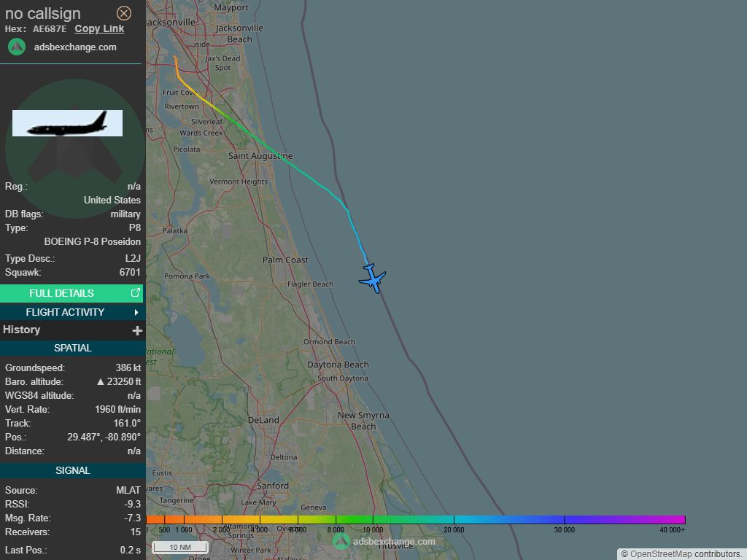Click the 'no callsign' title text
This screenshot has height=560, width=747.
coord(44,13)
